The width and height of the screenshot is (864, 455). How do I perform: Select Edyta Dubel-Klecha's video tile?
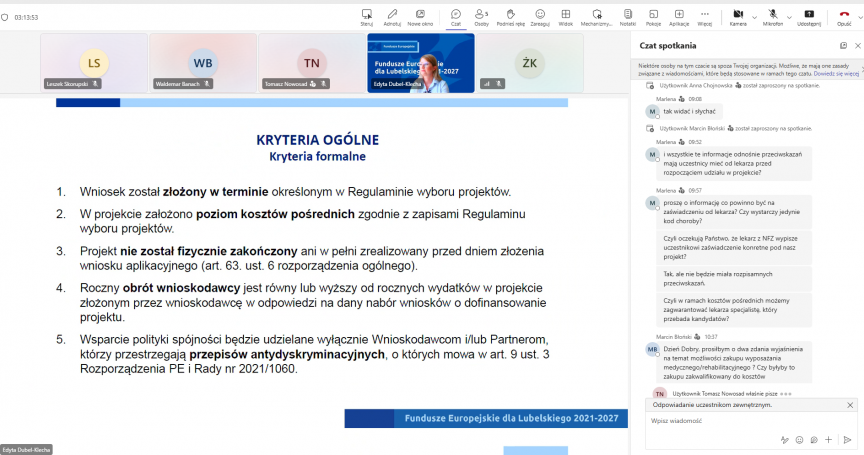pyautogui.click(x=421, y=63)
